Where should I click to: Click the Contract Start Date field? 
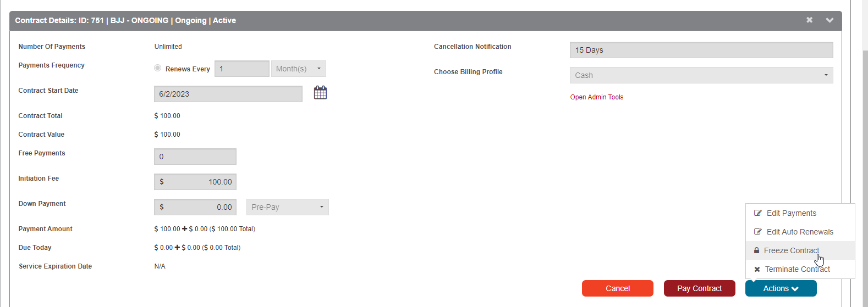[228, 94]
